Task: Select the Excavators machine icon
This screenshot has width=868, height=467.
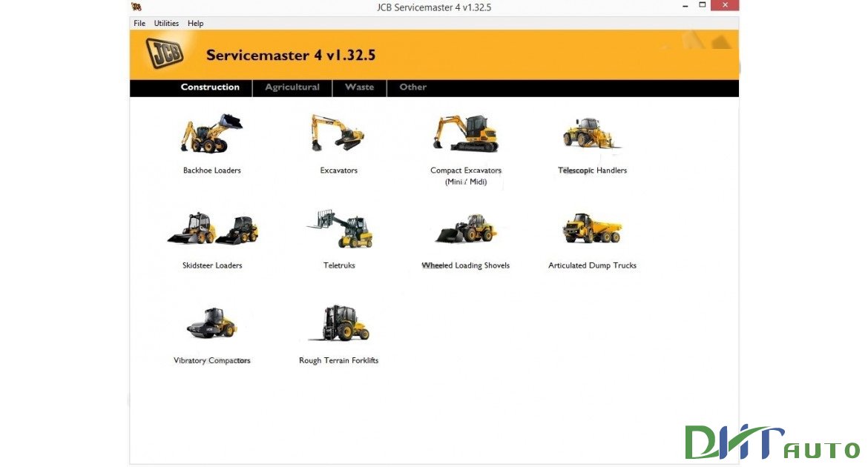Action: tap(338, 133)
